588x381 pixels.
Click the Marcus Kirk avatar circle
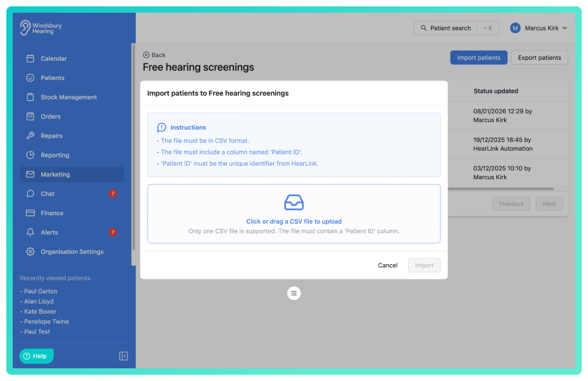point(516,28)
